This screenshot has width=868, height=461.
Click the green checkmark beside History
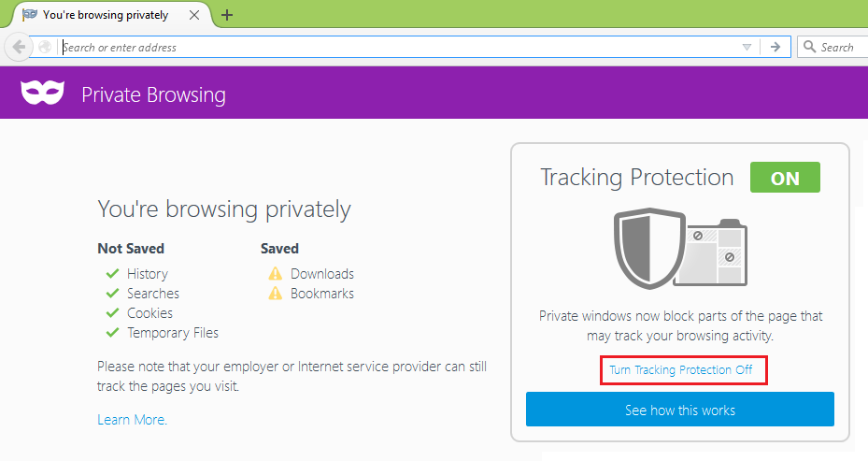coord(112,273)
